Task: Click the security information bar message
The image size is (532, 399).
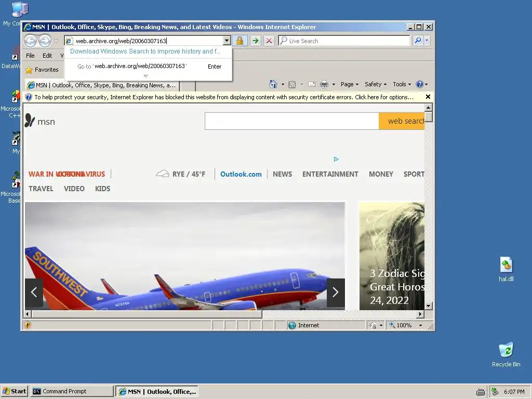Action: (x=224, y=97)
